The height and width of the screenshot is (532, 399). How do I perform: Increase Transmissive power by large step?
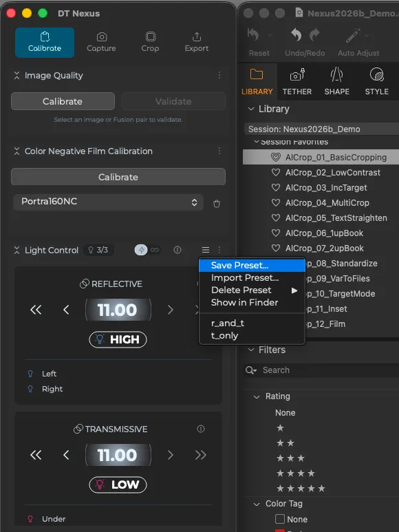point(201,455)
